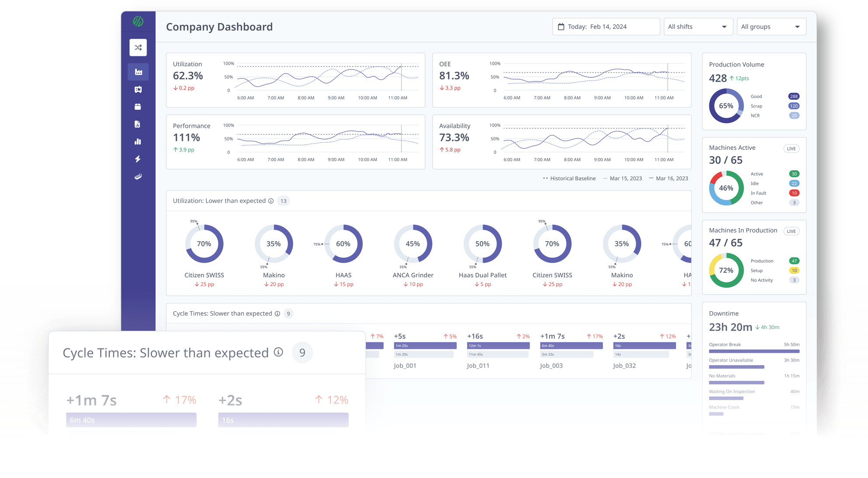Open the Today: Feb 14, 2024 date picker
Image resolution: width=868 pixels, height=478 pixels.
(x=606, y=27)
